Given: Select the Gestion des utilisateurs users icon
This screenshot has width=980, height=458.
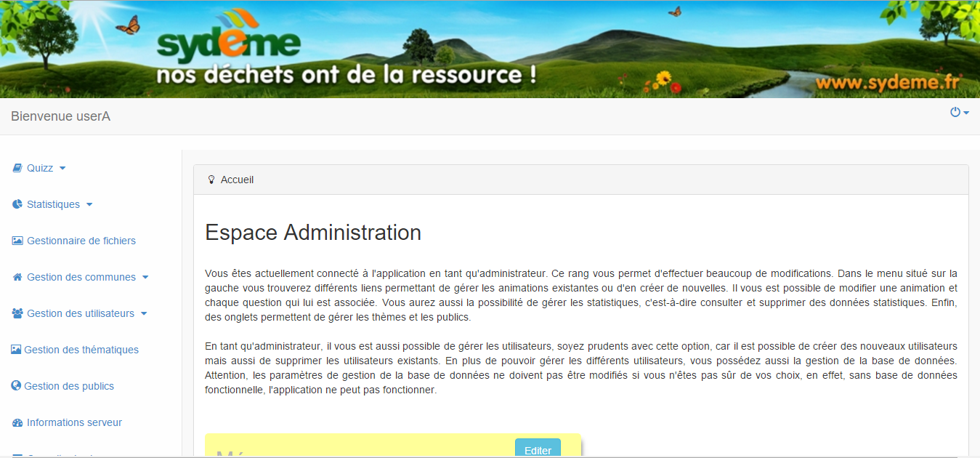Looking at the screenshot, I should pos(16,313).
